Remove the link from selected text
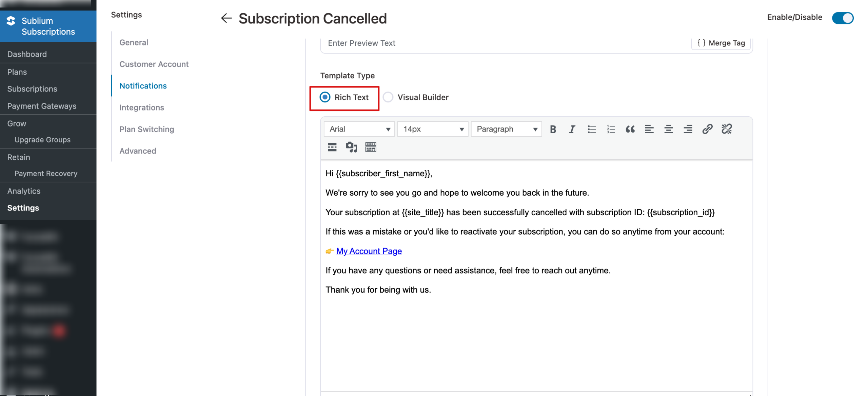The width and height of the screenshot is (868, 396). pyautogui.click(x=727, y=129)
